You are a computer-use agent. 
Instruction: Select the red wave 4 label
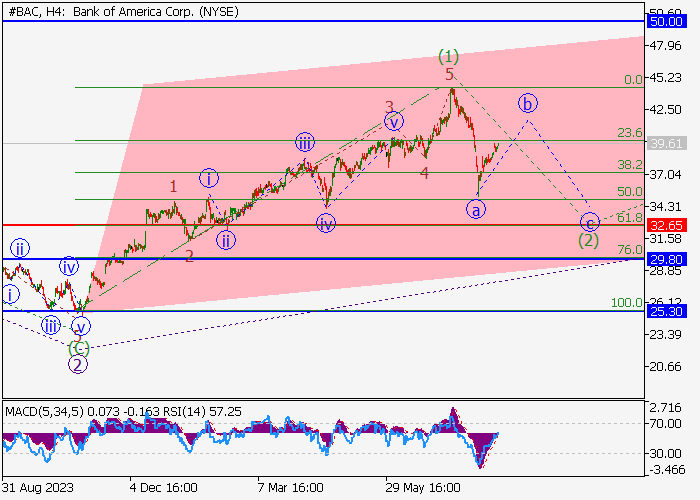tap(424, 173)
